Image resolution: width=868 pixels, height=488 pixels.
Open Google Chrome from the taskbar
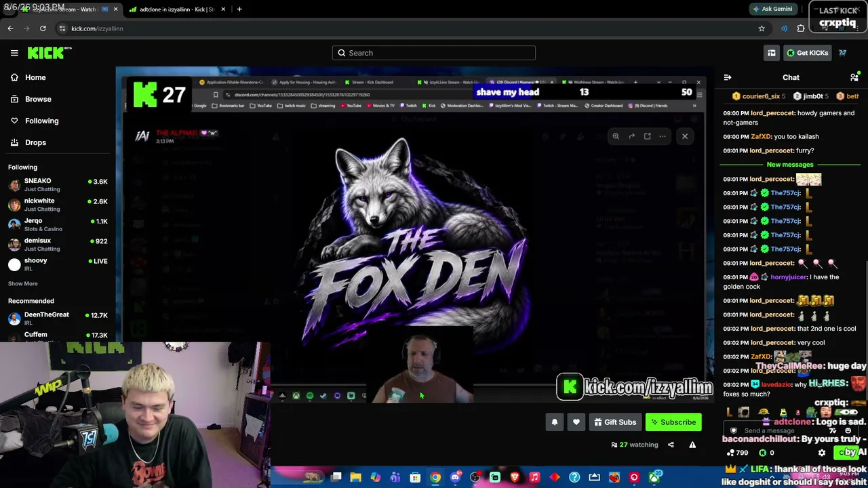(435, 477)
